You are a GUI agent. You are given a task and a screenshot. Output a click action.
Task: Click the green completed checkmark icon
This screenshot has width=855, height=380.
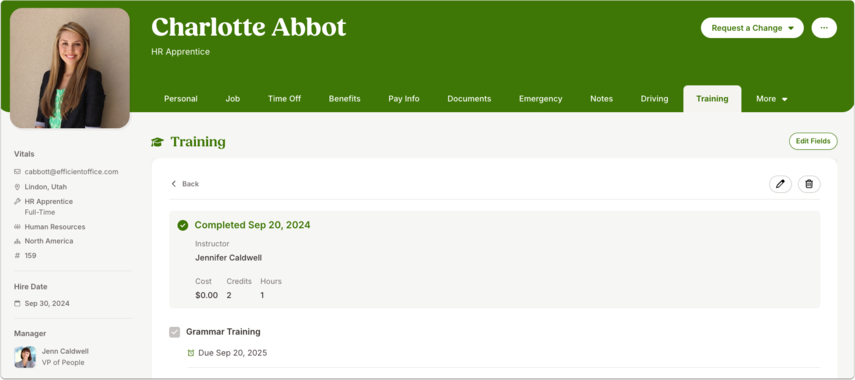pos(183,225)
